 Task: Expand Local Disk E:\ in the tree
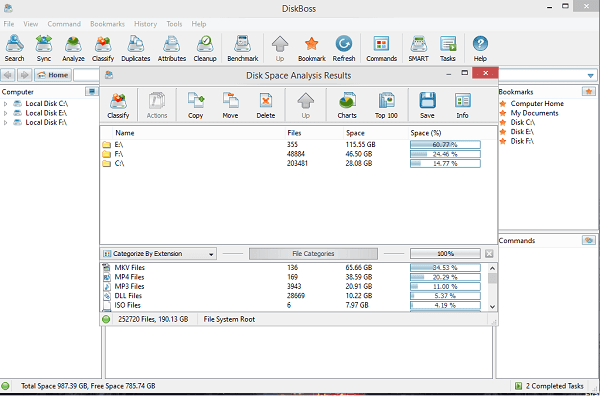[x=5, y=113]
